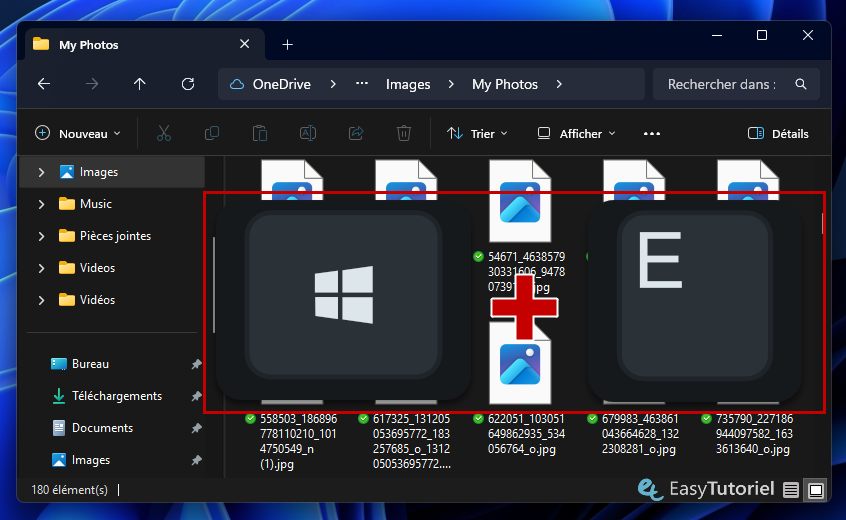Click the pin icon beside Téléchargements

(x=196, y=396)
